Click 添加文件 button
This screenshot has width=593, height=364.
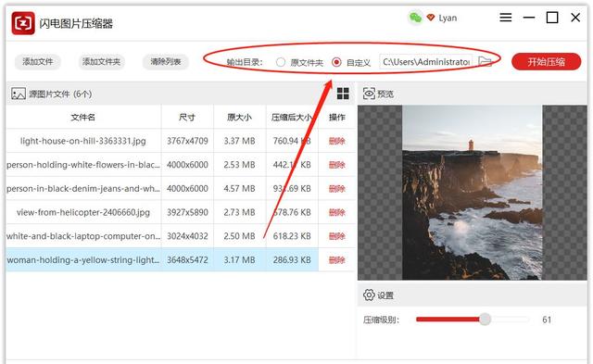click(x=38, y=62)
